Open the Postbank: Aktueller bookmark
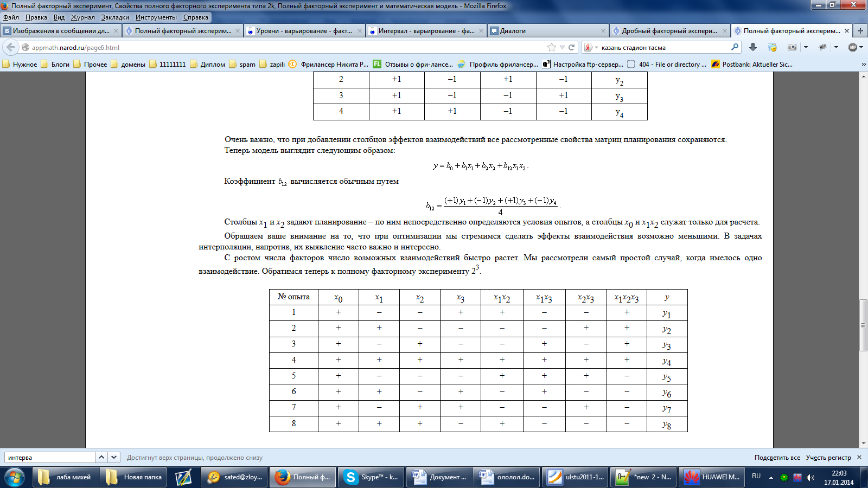The image size is (868, 488). click(x=752, y=64)
